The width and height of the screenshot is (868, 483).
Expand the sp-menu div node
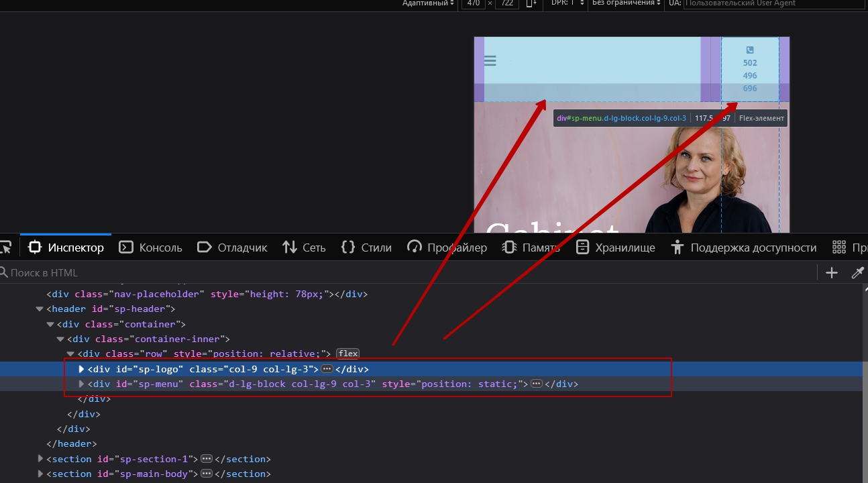pyautogui.click(x=82, y=384)
